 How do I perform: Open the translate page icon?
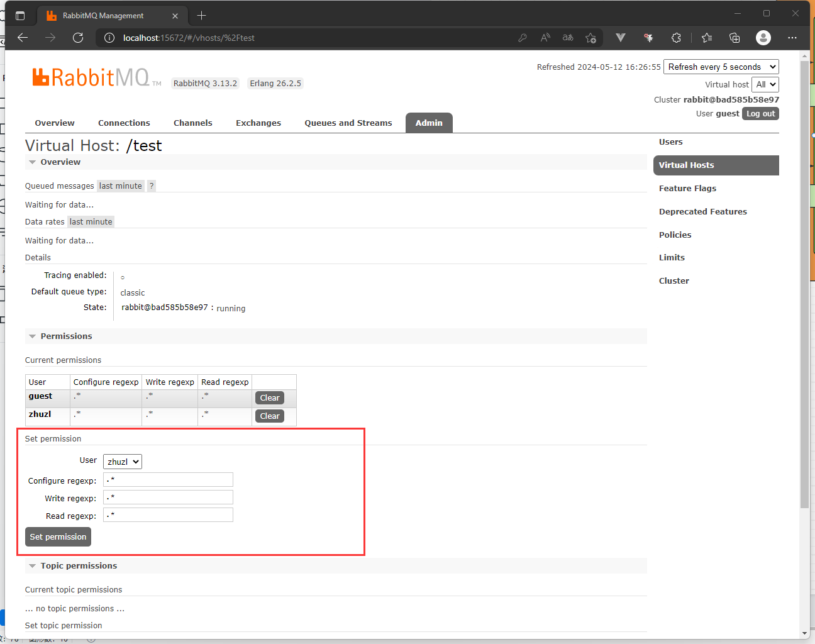(568, 38)
